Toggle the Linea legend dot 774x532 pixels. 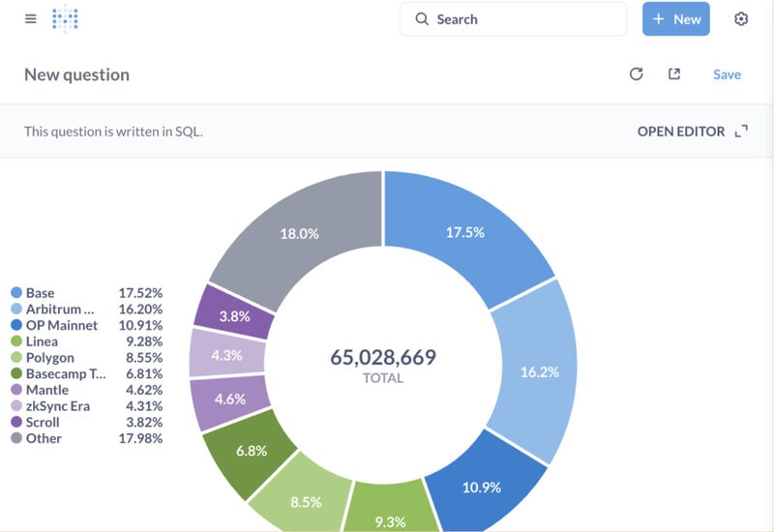point(16,341)
